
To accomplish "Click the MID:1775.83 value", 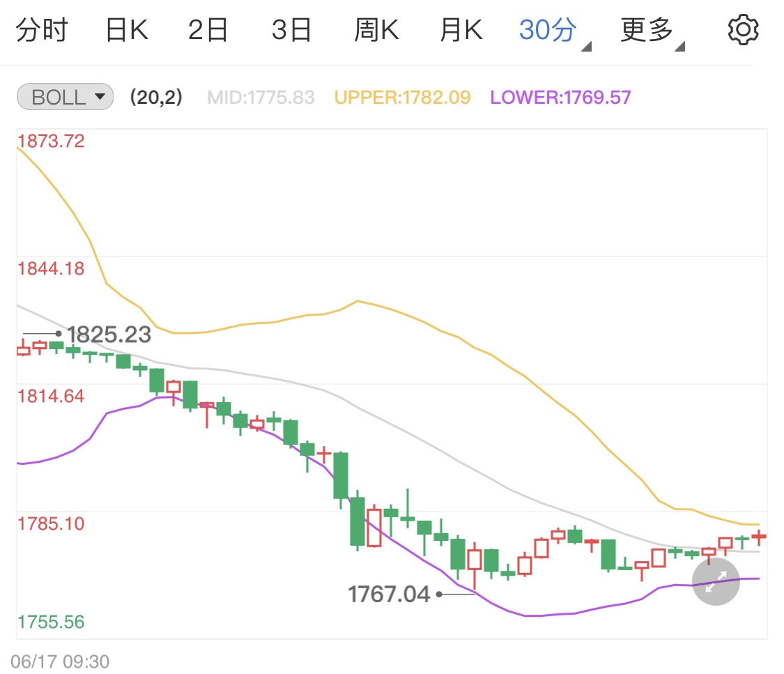I will [x=261, y=97].
